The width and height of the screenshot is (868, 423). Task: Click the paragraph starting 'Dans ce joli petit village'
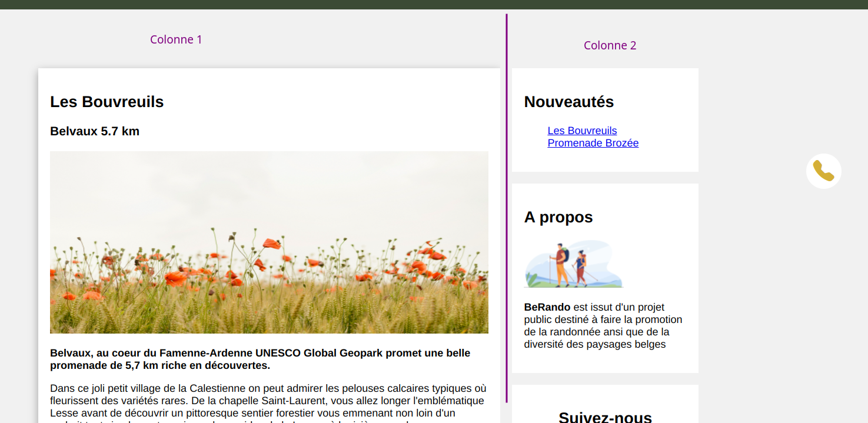[268, 401]
